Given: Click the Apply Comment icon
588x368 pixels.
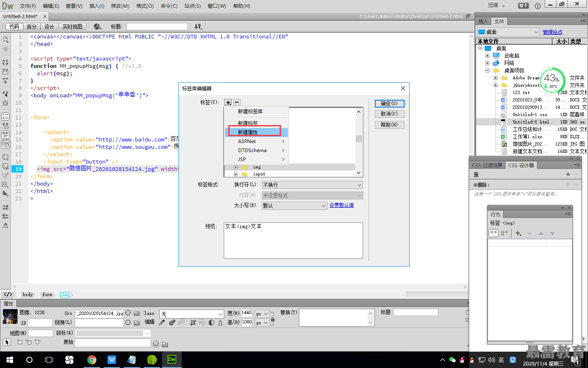Looking at the screenshot, I should tap(5, 157).
